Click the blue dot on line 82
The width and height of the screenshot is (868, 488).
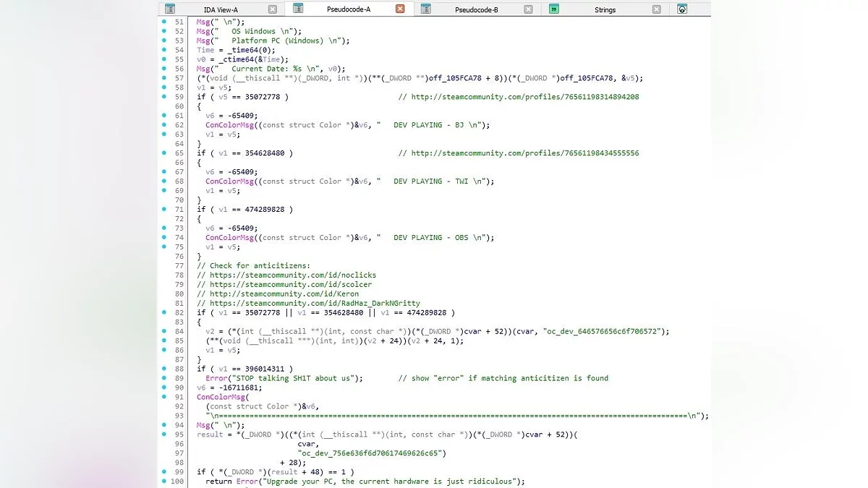(x=163, y=312)
